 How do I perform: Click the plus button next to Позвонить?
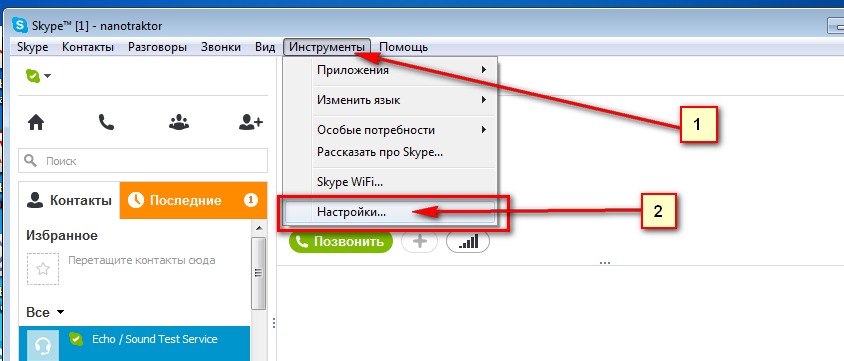point(420,242)
